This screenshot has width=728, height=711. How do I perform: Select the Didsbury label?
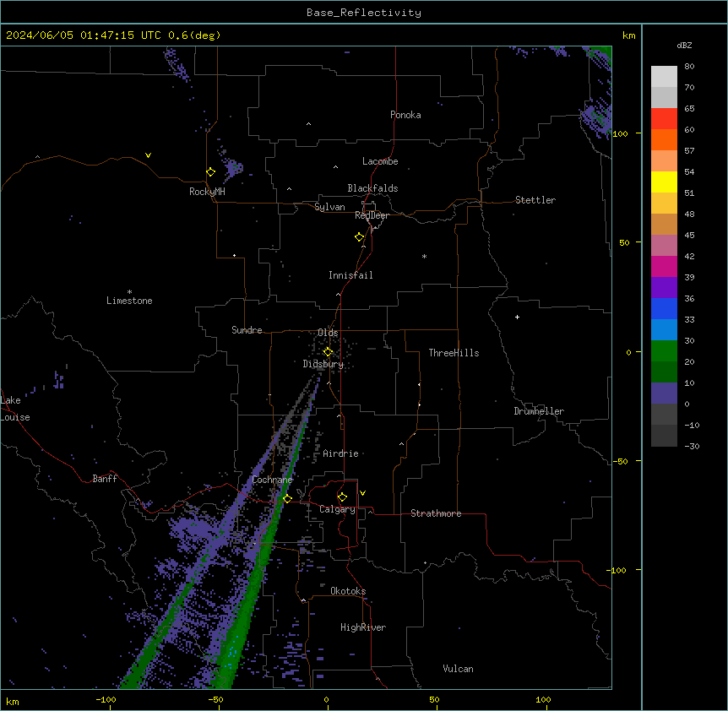click(323, 364)
